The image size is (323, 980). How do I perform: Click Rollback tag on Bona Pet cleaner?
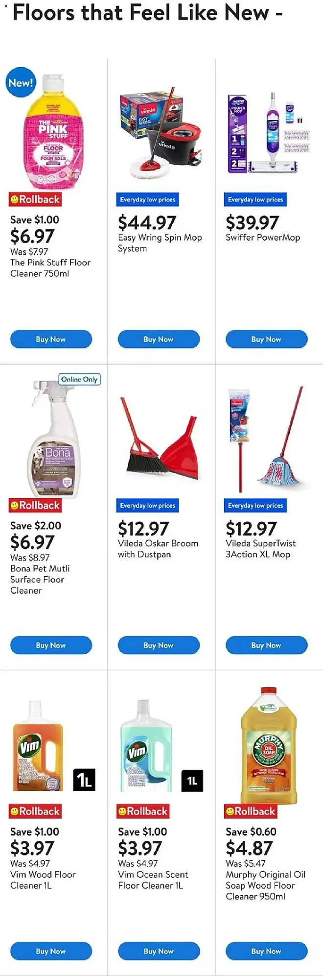pyautogui.click(x=35, y=505)
